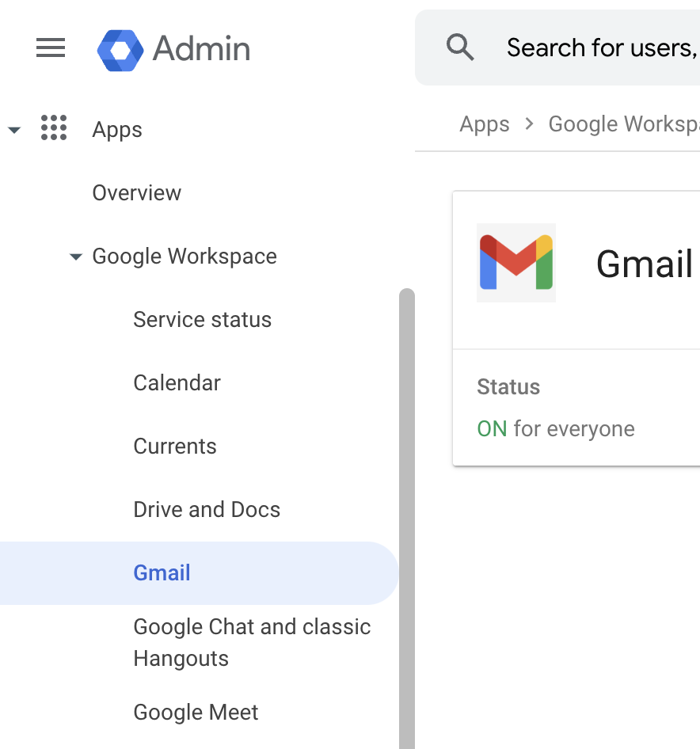The height and width of the screenshot is (749, 700).
Task: Collapse the Google Workspace tree arrow
Action: coord(75,257)
